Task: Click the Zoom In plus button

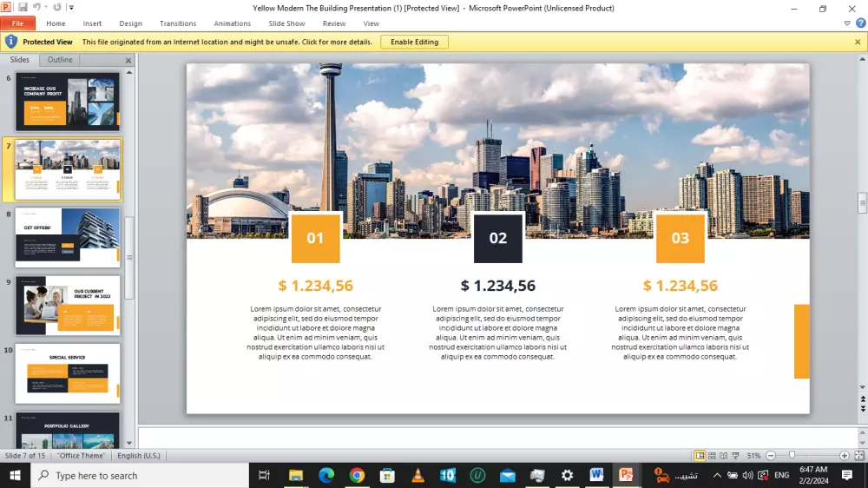Action: tap(845, 455)
